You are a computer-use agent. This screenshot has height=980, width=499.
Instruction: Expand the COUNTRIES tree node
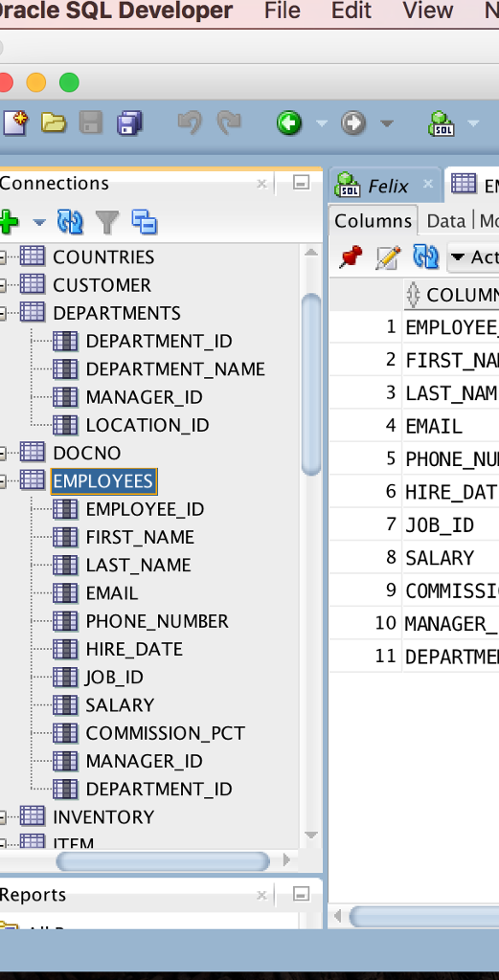(x=2, y=257)
